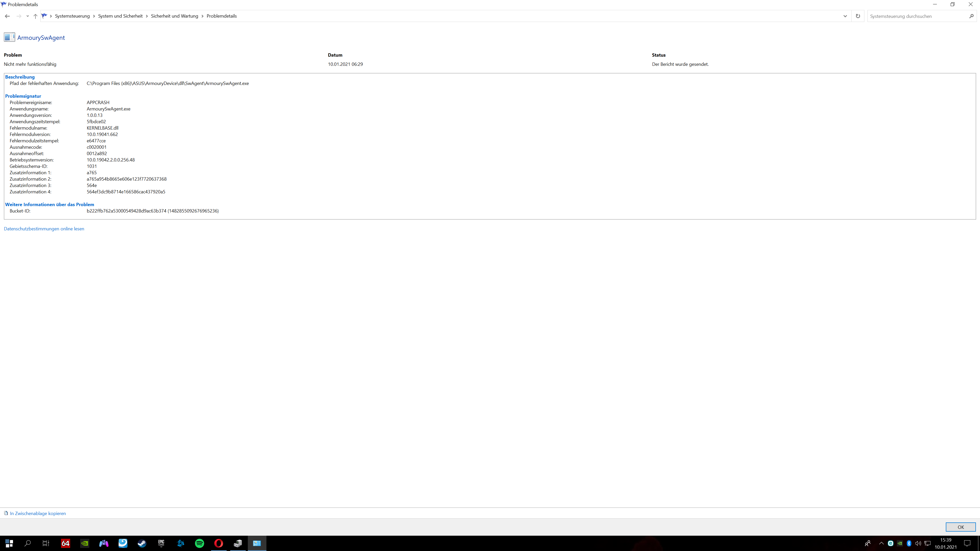
Task: Navigate to System und Sicherheit breadcrumb
Action: [120, 16]
